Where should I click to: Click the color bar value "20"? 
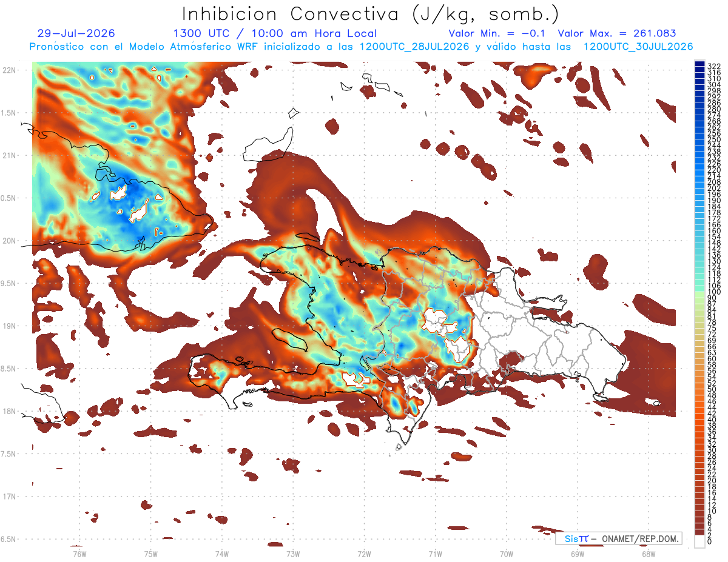(x=712, y=481)
